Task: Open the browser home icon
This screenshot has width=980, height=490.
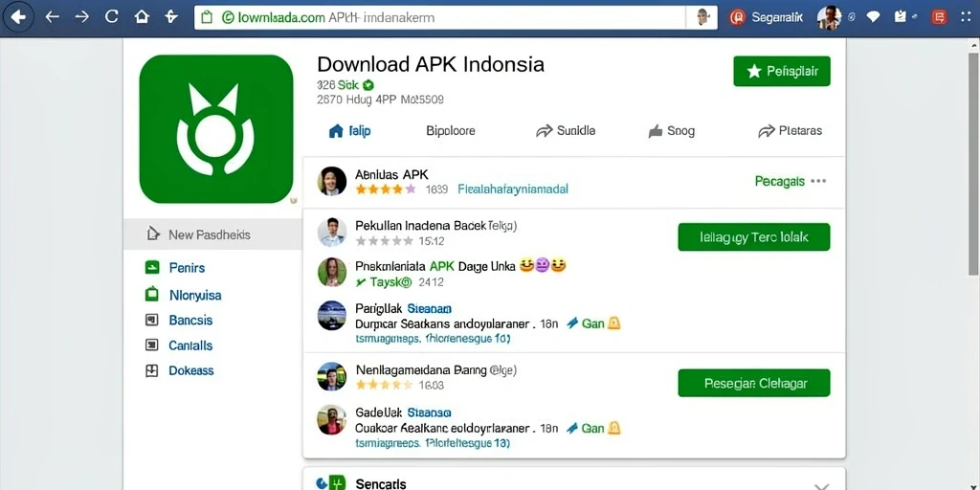Action: 142,17
